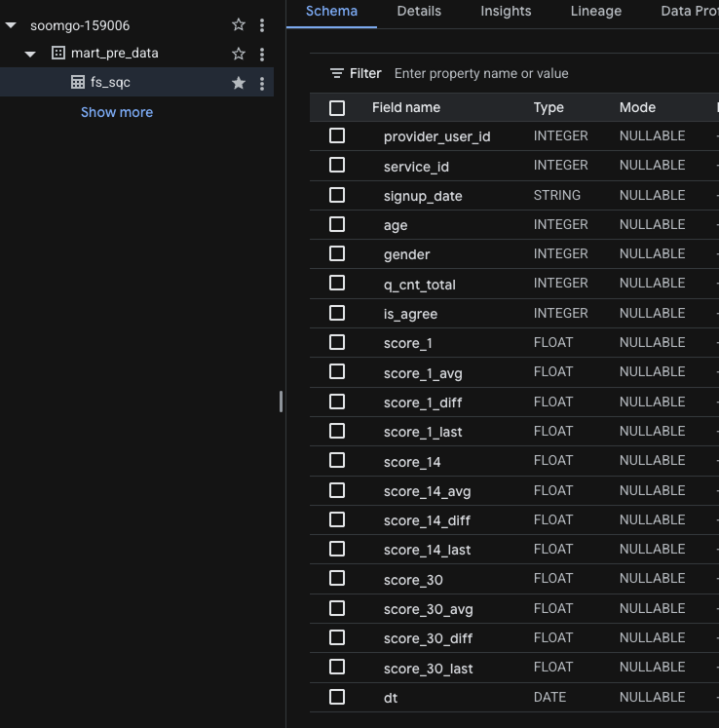Select all fields with header checkbox
Screen dimensions: 719x728
pyautogui.click(x=337, y=108)
